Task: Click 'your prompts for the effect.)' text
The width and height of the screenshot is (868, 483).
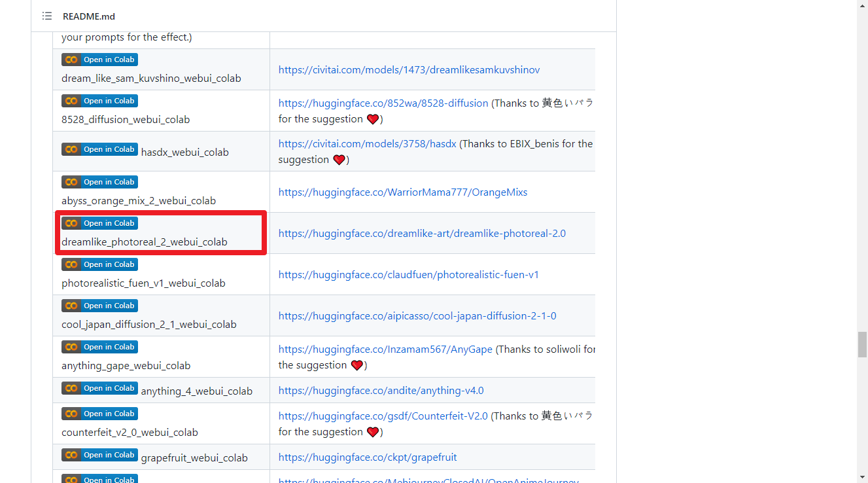Action: [127, 37]
